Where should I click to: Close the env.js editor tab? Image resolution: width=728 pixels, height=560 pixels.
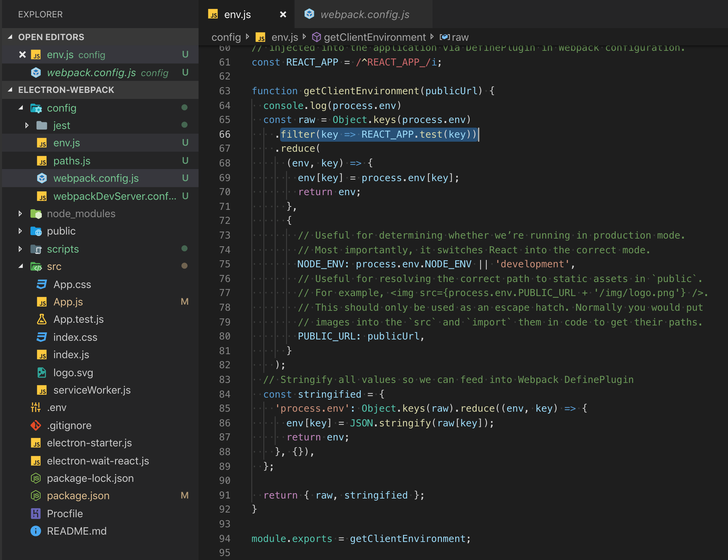(283, 14)
